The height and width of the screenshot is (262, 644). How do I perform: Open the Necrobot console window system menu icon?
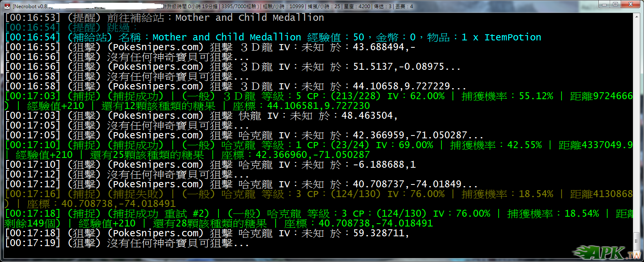(x=7, y=6)
